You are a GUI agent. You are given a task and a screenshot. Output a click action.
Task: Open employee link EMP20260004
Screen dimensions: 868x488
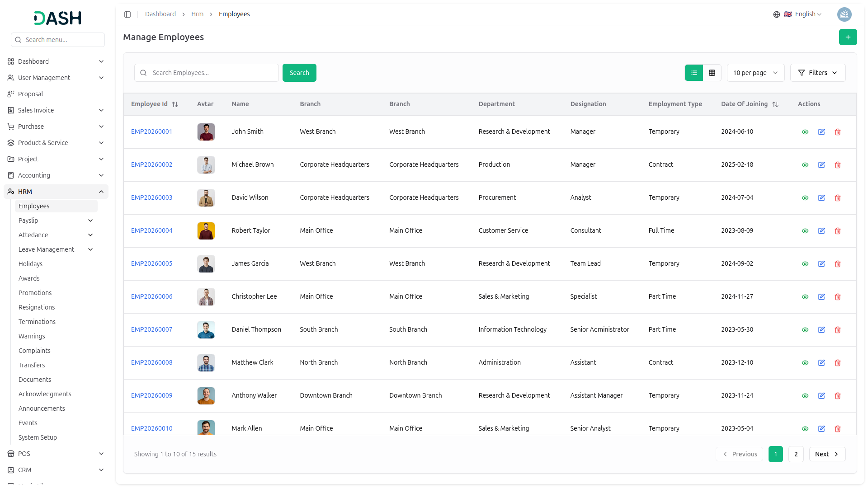[x=152, y=230]
